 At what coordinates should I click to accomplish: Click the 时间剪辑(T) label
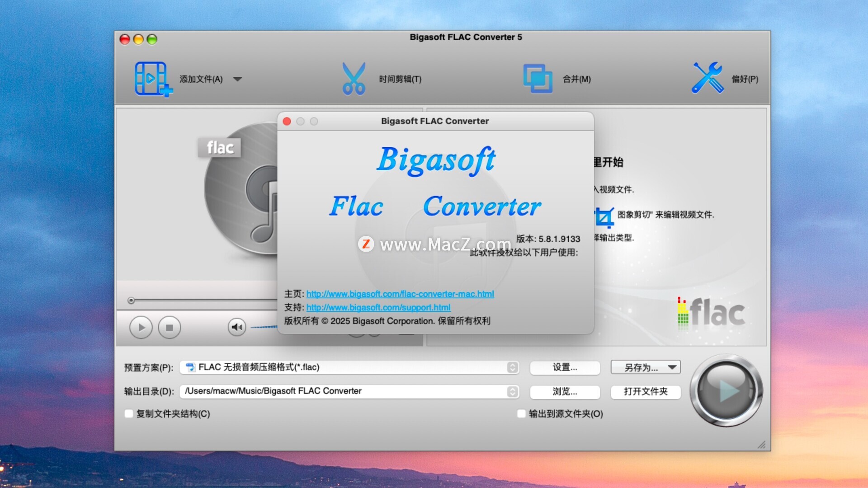[400, 79]
